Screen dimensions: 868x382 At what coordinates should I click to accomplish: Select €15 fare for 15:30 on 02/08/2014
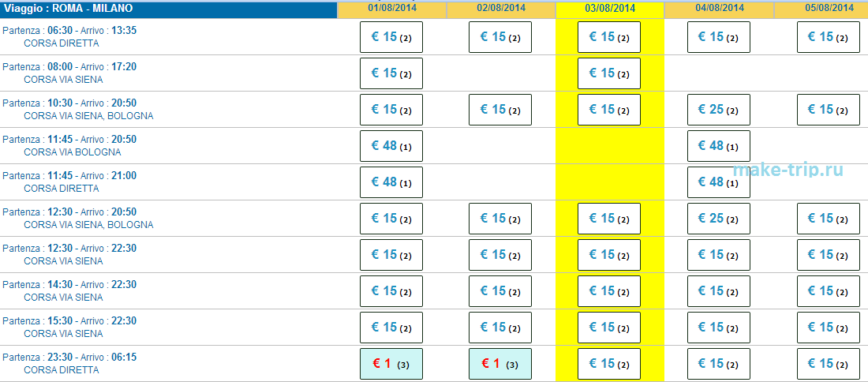500,328
